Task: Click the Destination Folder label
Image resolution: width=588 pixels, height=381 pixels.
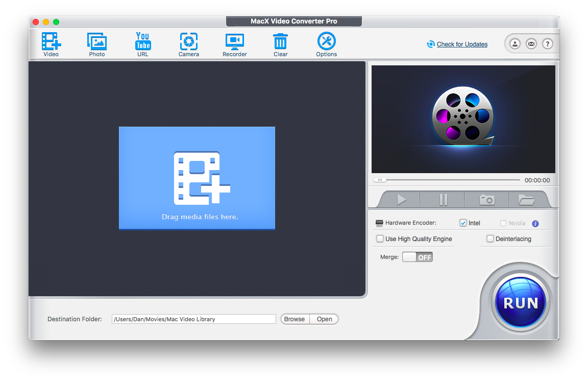Action: click(75, 319)
